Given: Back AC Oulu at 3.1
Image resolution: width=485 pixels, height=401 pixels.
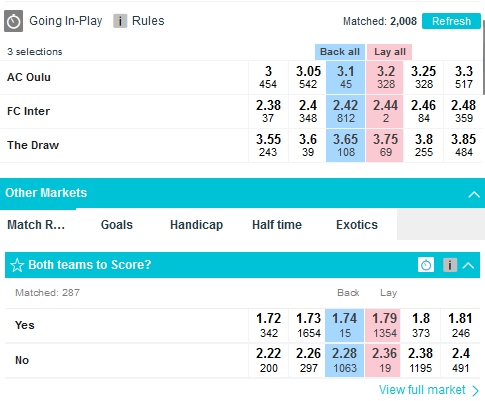Looking at the screenshot, I should pos(345,77).
